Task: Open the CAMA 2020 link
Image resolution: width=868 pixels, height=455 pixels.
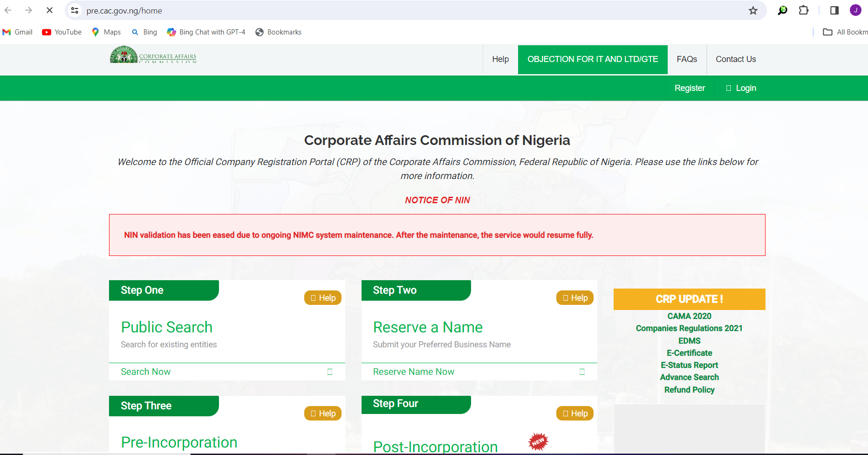Action: [x=689, y=316]
